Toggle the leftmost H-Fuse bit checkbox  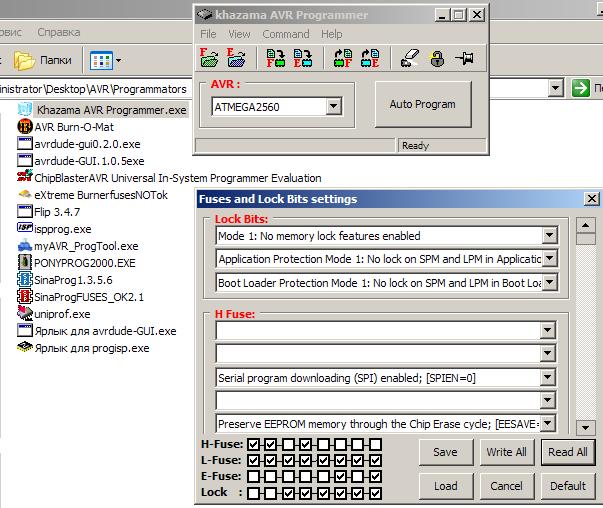(x=253, y=445)
